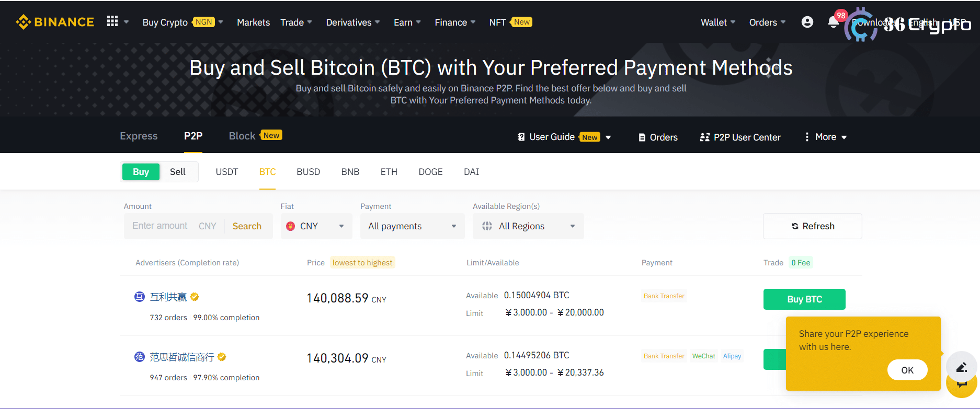
Task: Click the WeChat payment tag
Action: point(703,356)
